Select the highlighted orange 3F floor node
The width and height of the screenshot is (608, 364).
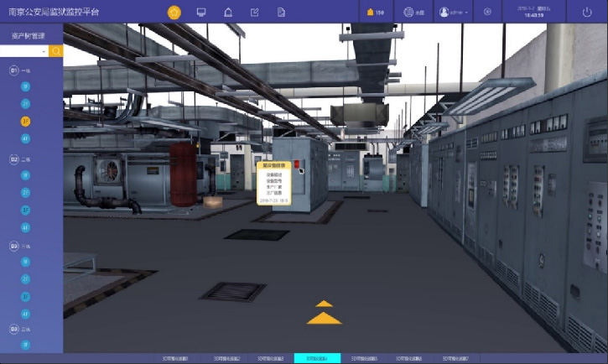coord(26,121)
